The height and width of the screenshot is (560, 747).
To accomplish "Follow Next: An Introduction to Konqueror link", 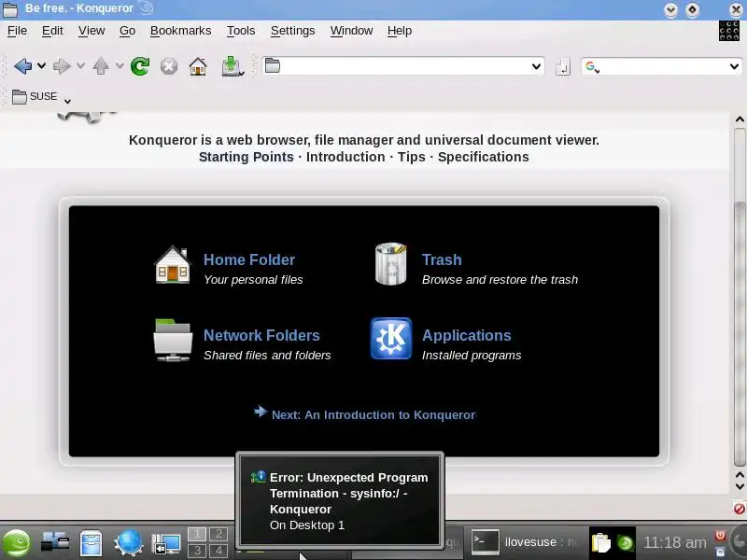I will click(373, 414).
